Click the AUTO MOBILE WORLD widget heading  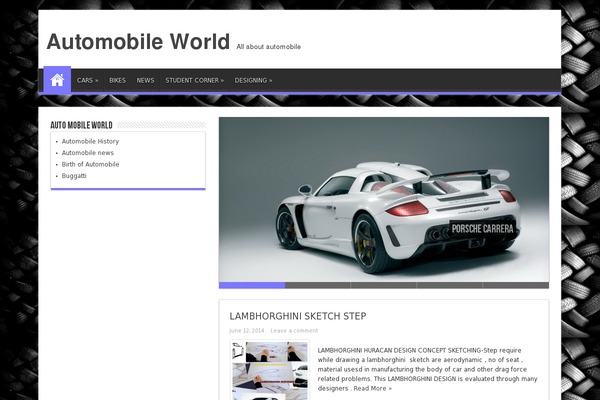coord(81,125)
